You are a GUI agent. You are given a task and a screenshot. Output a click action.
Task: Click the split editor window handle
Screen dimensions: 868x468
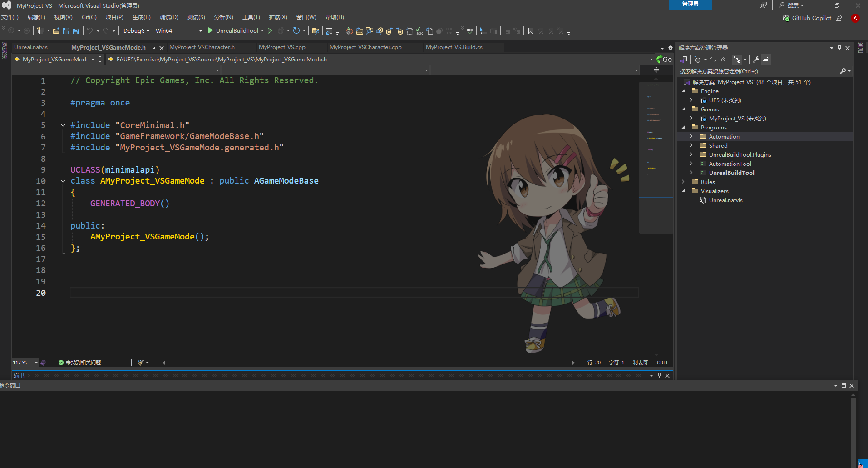click(656, 70)
